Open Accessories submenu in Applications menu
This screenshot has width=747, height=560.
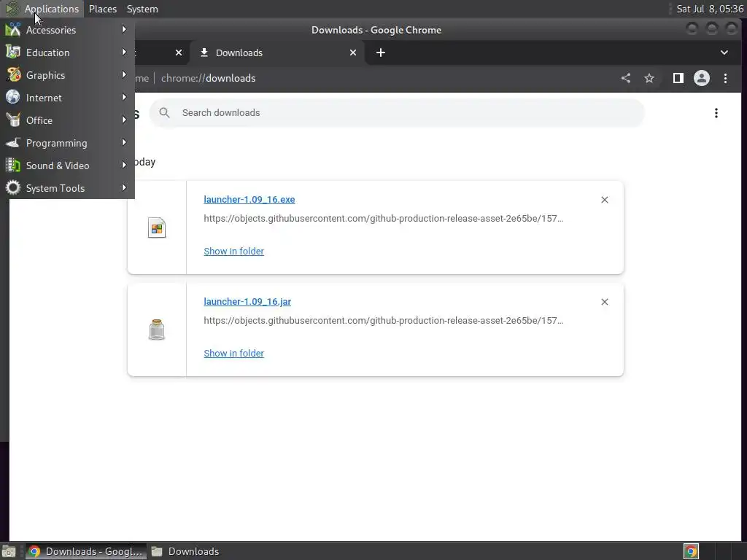[x=67, y=30]
